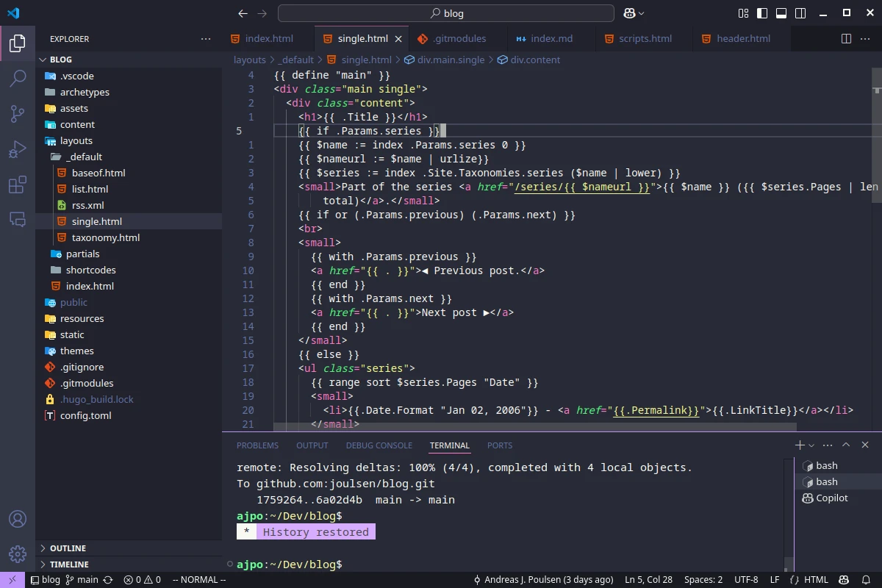The width and height of the screenshot is (882, 588).
Task: Select div.content in the breadcrumb
Action: click(x=528, y=60)
